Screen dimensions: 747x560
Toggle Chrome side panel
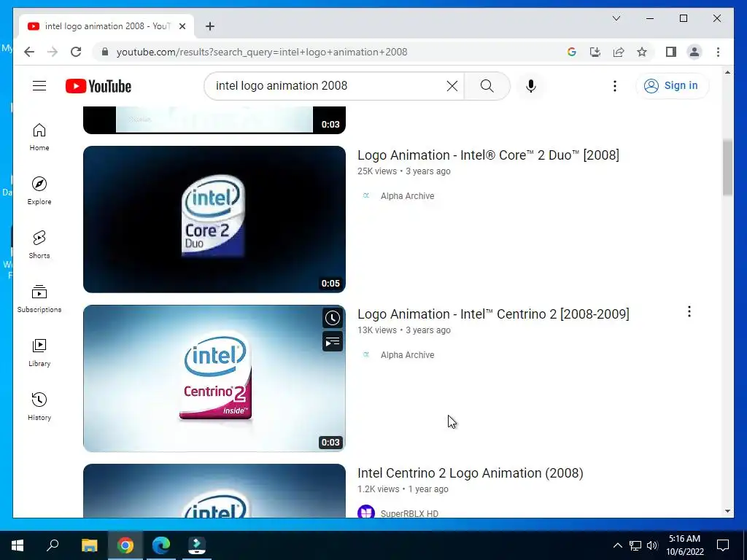671,52
